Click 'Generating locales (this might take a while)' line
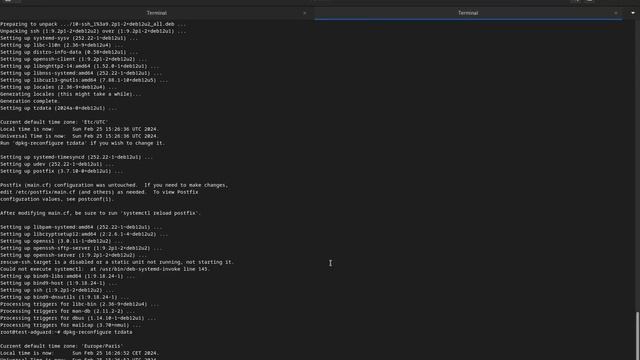Viewport: 640px width, 360px height. pos(71,94)
